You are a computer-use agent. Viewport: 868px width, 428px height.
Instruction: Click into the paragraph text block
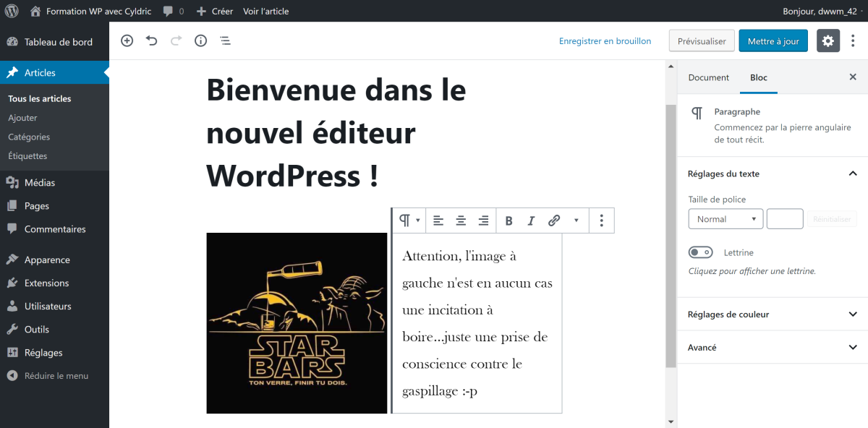point(477,323)
